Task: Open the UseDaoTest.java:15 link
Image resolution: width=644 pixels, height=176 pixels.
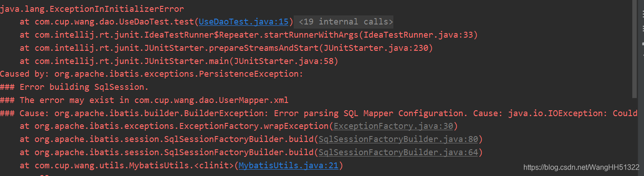Action: click(244, 22)
